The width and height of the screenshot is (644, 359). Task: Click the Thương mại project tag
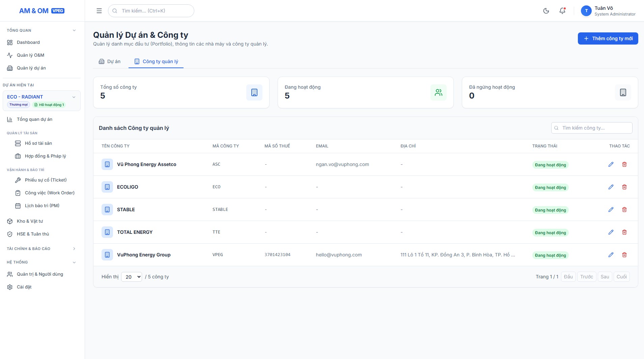[19, 105]
